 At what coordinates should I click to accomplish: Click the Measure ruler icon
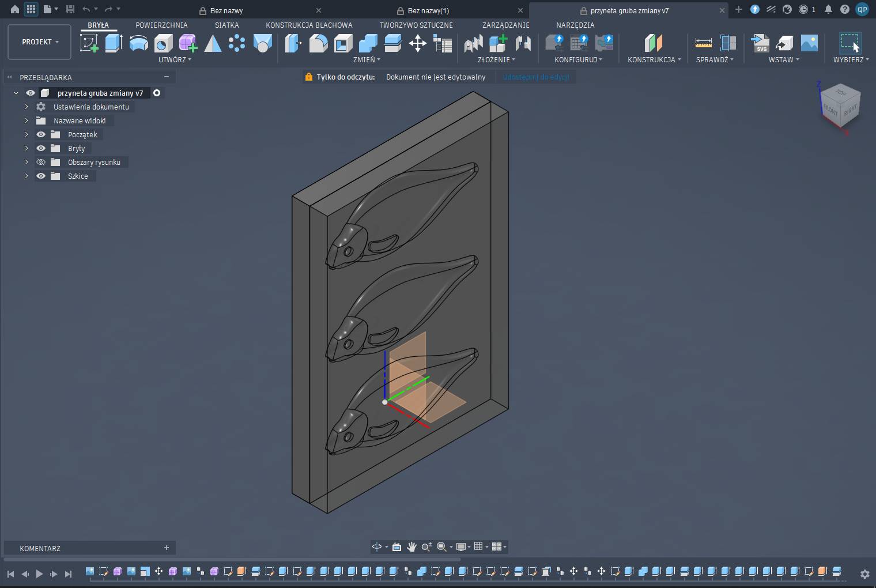point(703,43)
